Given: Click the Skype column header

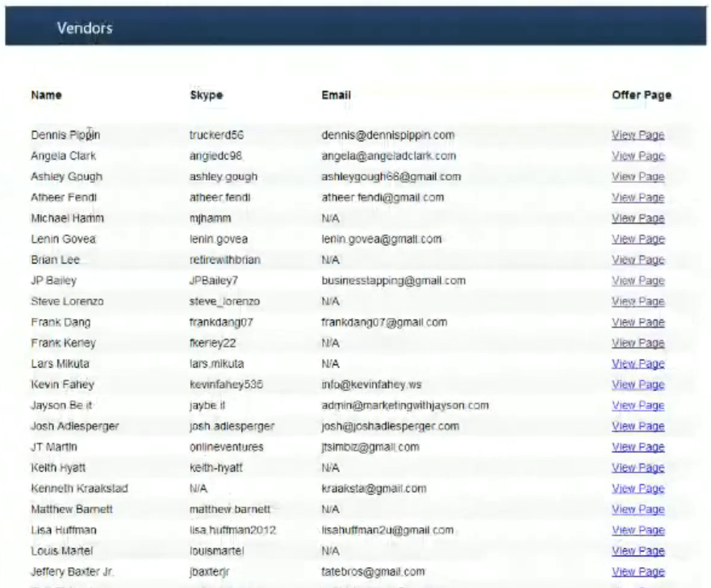Looking at the screenshot, I should 207,95.
